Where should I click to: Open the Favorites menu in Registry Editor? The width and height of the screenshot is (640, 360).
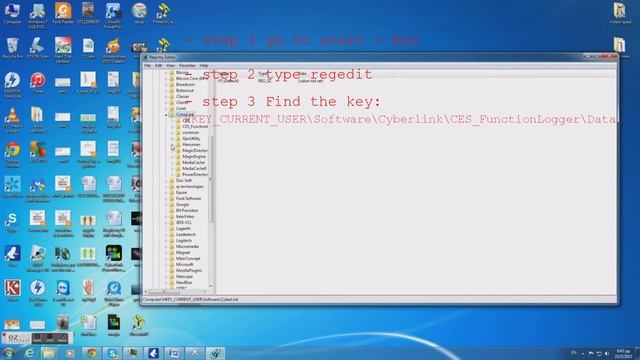pyautogui.click(x=187, y=65)
